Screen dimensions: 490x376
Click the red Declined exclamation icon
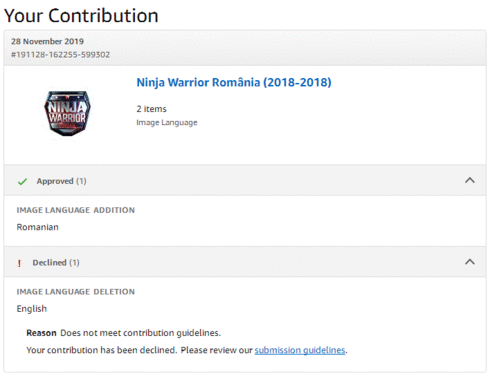pyautogui.click(x=19, y=263)
